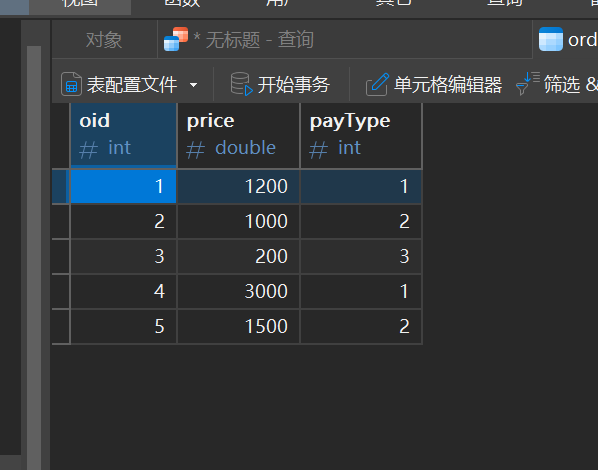Select the oid column header
This screenshot has width=598, height=470.
click(124, 135)
